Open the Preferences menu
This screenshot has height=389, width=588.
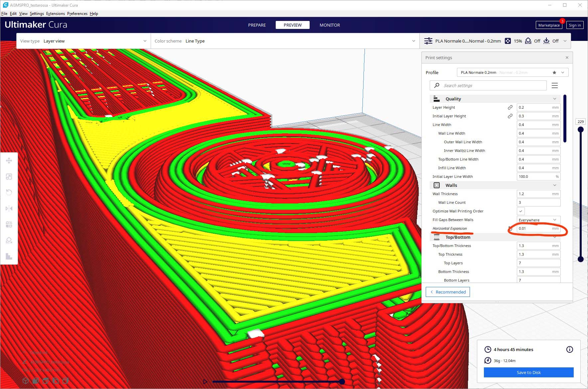click(77, 14)
